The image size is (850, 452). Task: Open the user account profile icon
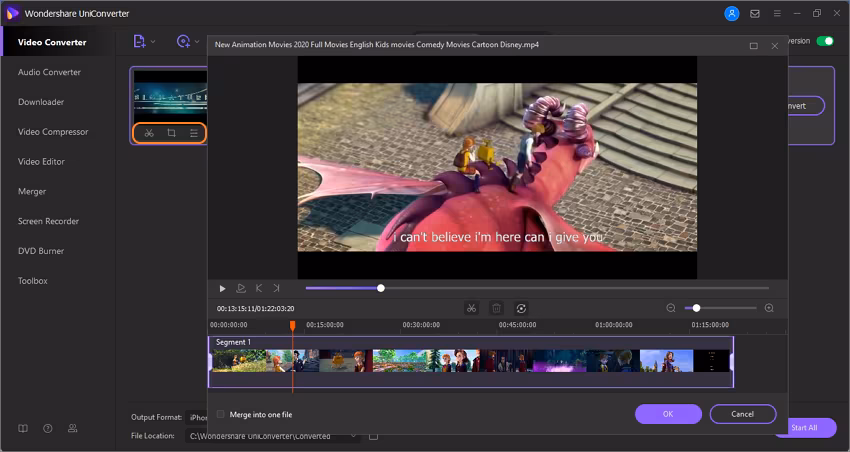[x=732, y=14]
